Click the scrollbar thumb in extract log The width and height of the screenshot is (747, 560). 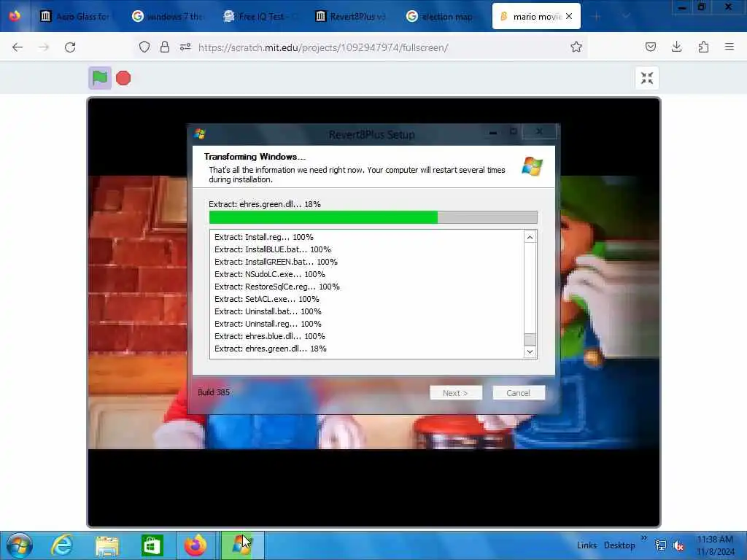(530, 339)
